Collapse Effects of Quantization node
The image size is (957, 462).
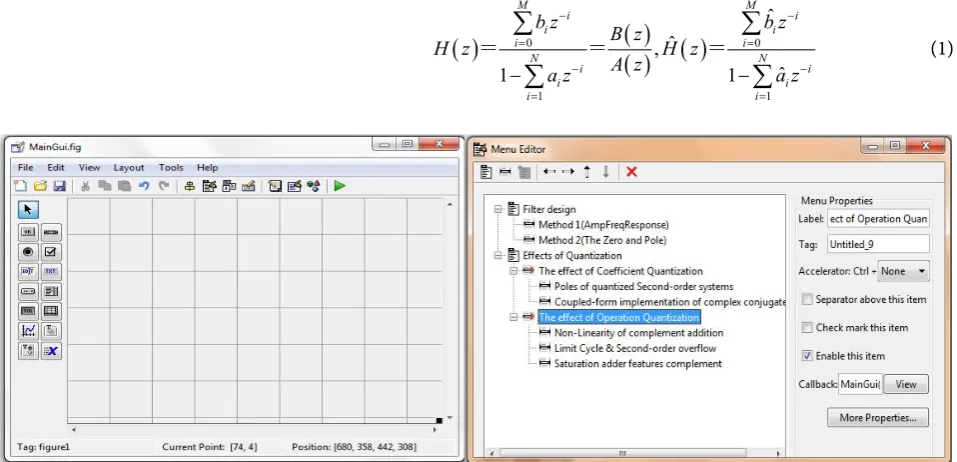point(498,256)
